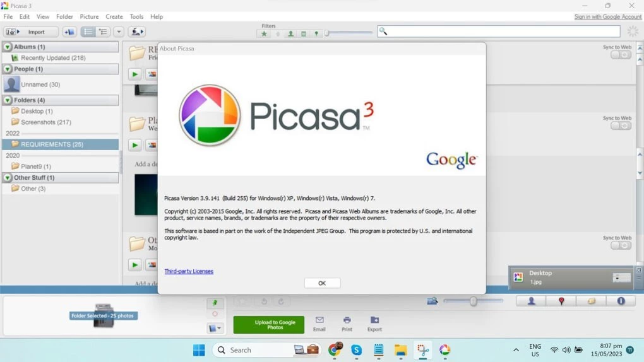Filter by starred photos
The height and width of the screenshot is (362, 644).
coord(265,33)
